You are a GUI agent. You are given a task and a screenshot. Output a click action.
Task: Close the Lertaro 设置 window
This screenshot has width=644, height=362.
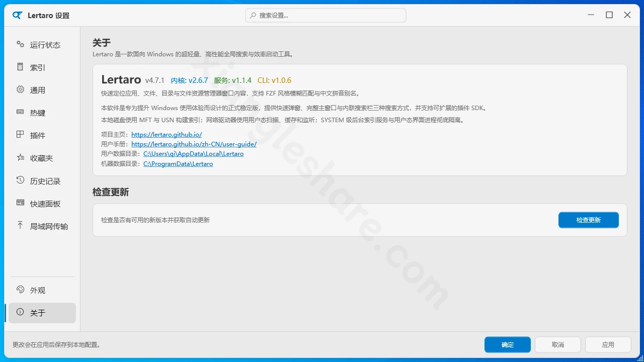click(627, 15)
